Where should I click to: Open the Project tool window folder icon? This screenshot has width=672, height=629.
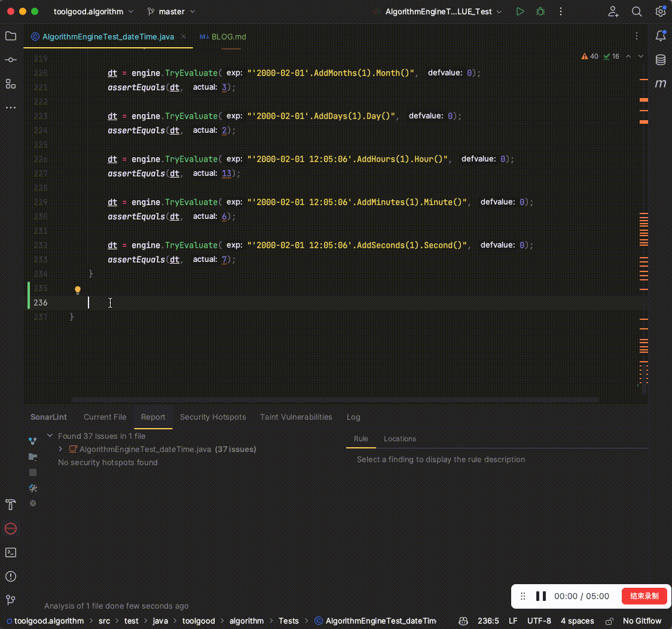pos(10,35)
